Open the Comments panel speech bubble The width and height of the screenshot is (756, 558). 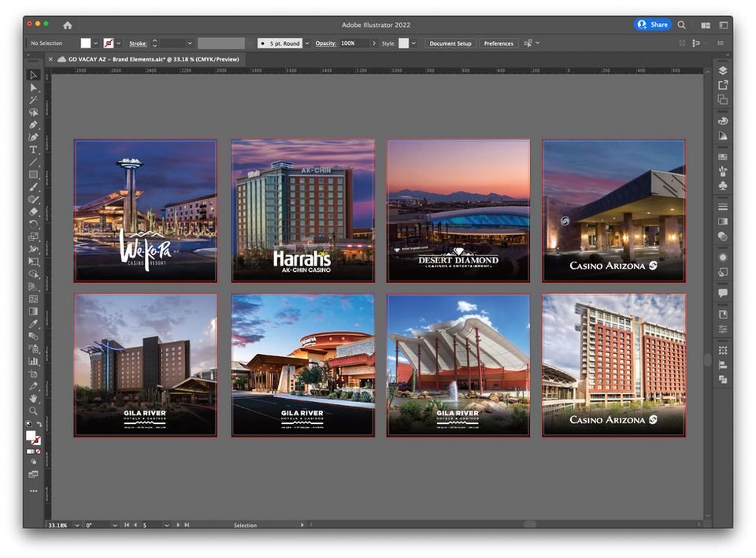(x=723, y=293)
